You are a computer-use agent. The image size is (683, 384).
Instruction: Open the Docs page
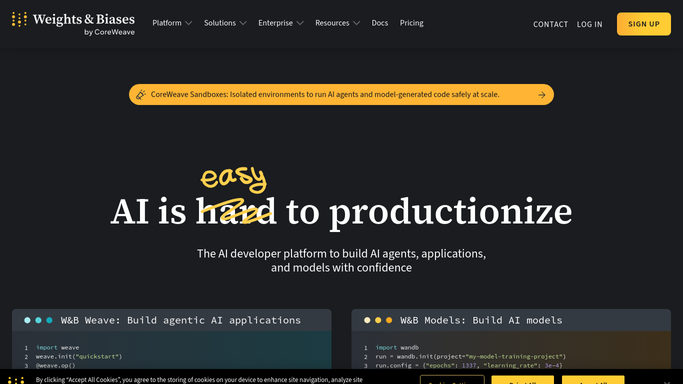(379, 23)
